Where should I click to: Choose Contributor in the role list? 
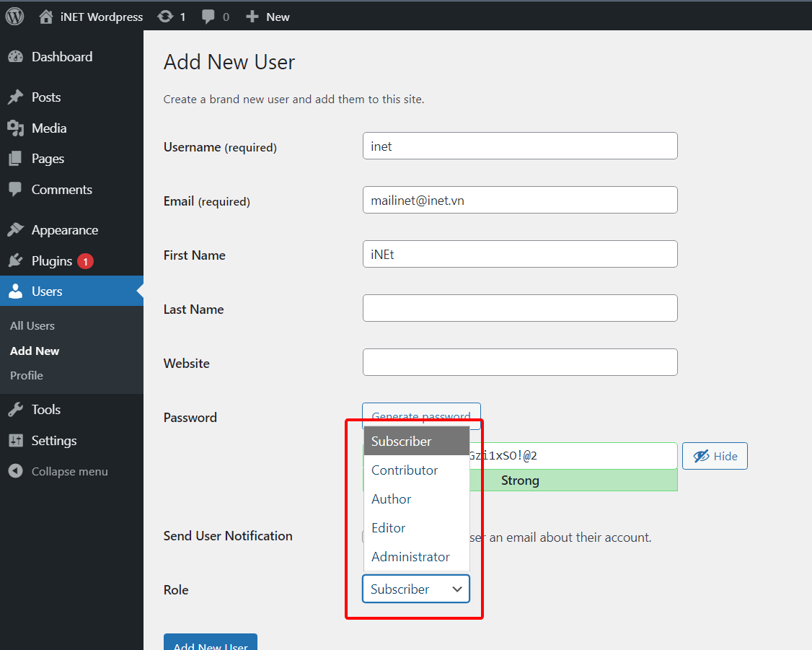pos(417,470)
